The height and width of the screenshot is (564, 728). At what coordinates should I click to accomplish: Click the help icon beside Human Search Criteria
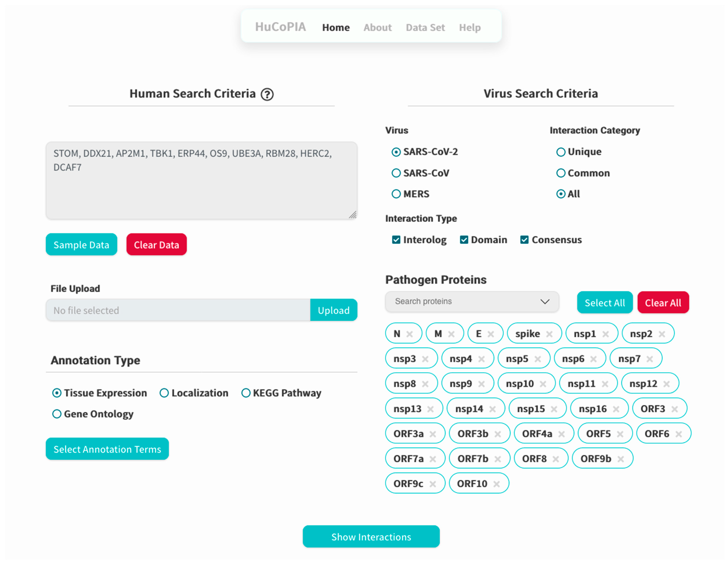click(x=267, y=94)
